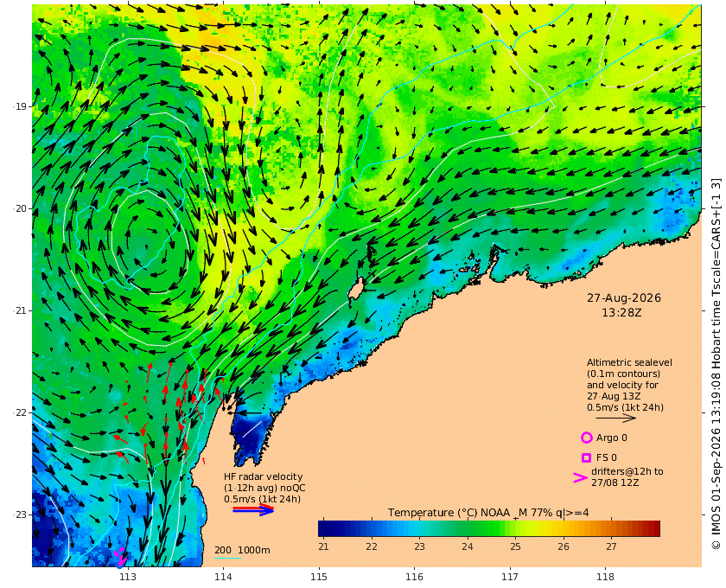Click the 13:28Z time label
Viewport: 726px width, 588px height.
pyautogui.click(x=621, y=313)
